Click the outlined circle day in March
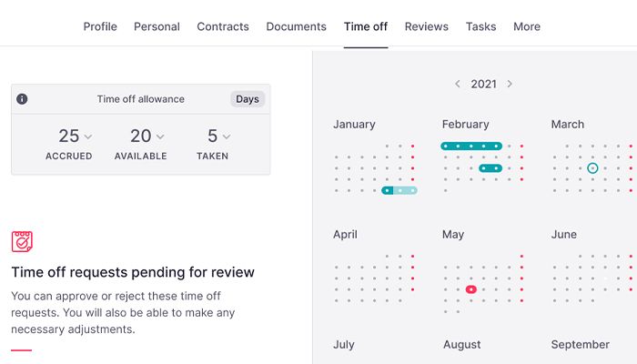637x364 pixels. click(x=592, y=168)
